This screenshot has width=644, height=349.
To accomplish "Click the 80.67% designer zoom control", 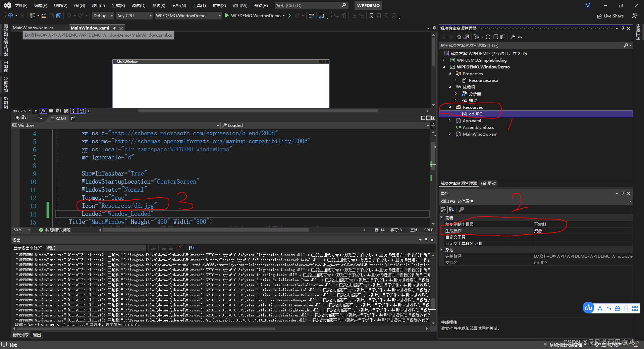I will point(19,111).
